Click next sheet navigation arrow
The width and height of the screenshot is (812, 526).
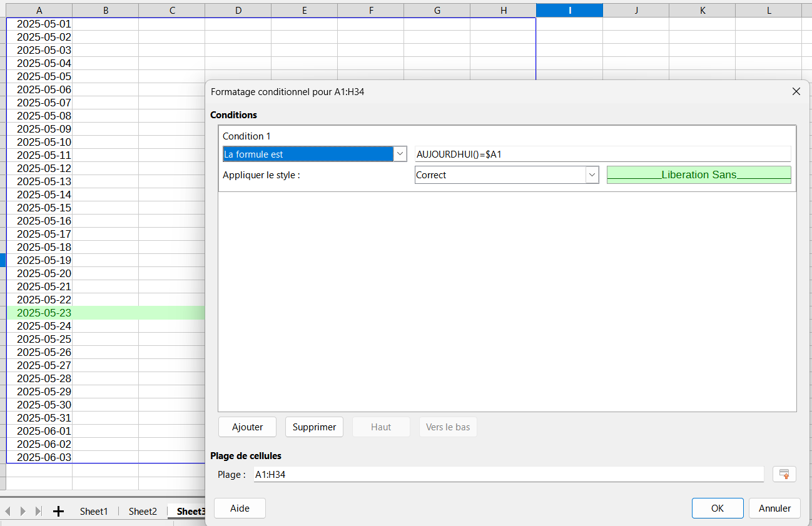click(23, 511)
